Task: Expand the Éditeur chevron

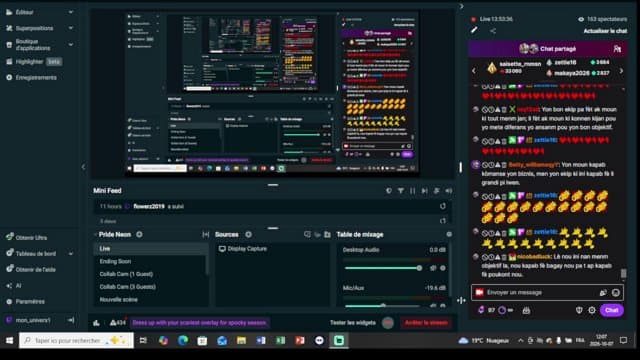Action: point(71,12)
